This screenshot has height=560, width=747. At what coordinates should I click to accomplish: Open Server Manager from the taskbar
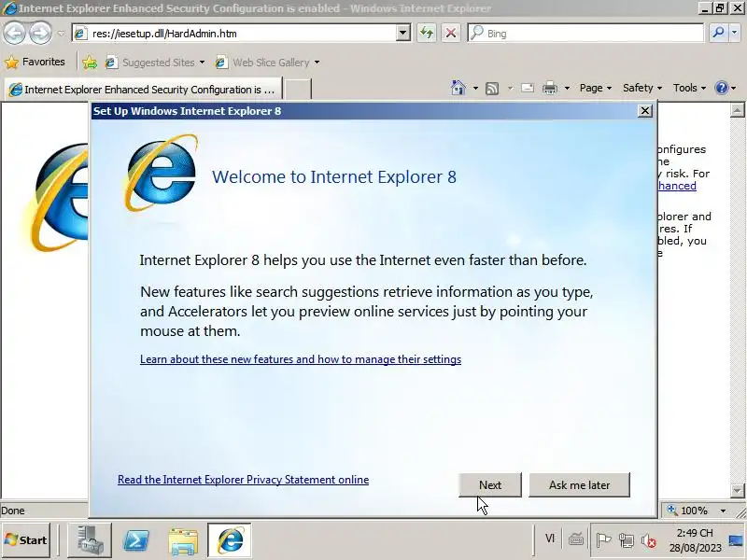pyautogui.click(x=90, y=540)
